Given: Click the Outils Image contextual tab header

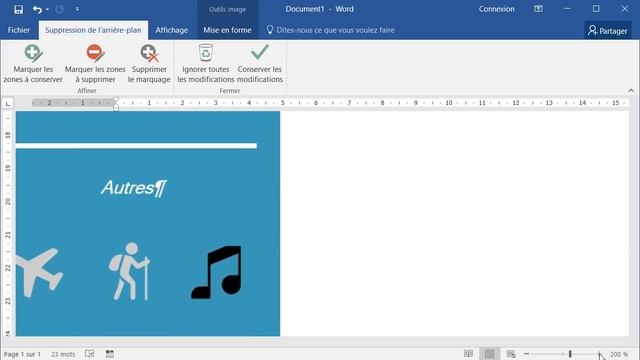Looking at the screenshot, I should pyautogui.click(x=227, y=9).
